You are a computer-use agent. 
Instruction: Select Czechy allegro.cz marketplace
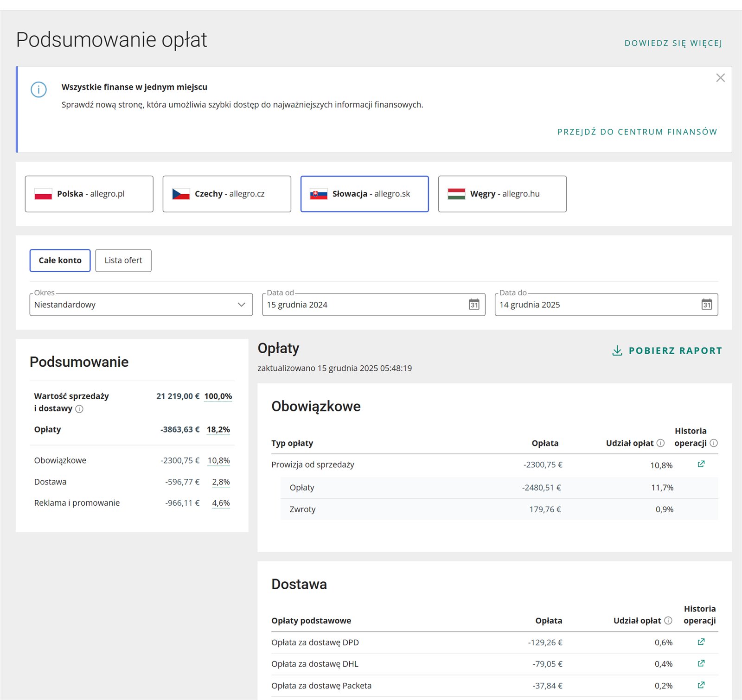(x=227, y=194)
